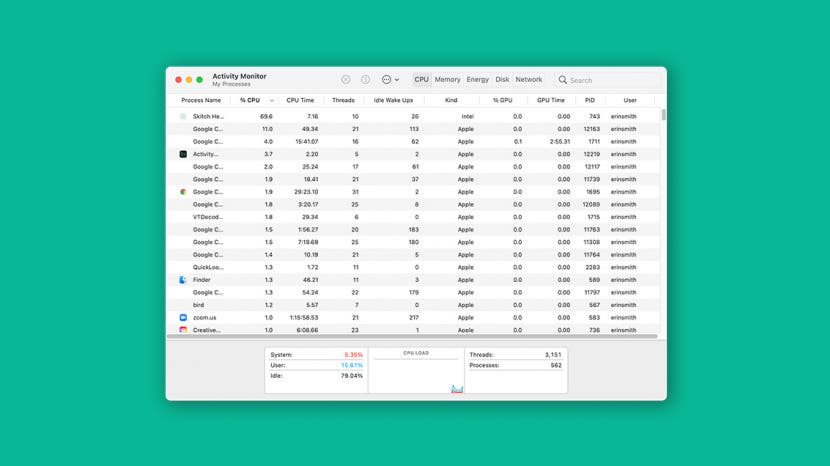
Task: Sort by % CPU column header
Action: coord(250,100)
